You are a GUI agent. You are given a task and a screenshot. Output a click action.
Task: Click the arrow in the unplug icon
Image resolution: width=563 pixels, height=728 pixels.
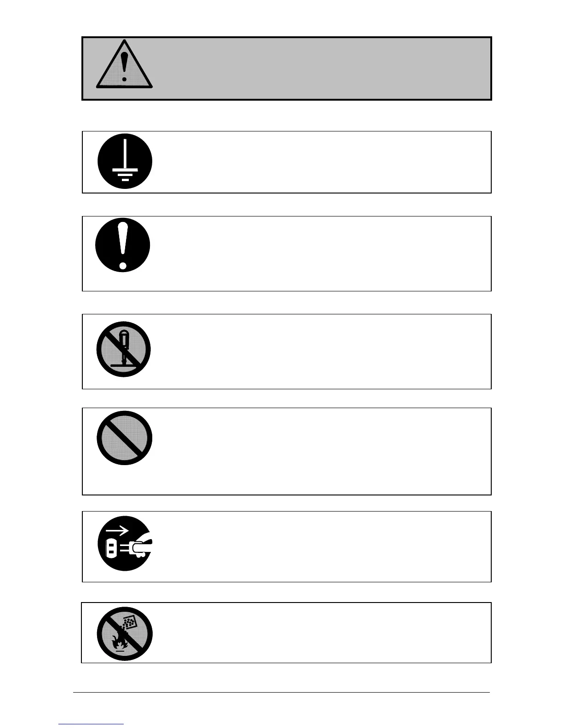coord(117,531)
